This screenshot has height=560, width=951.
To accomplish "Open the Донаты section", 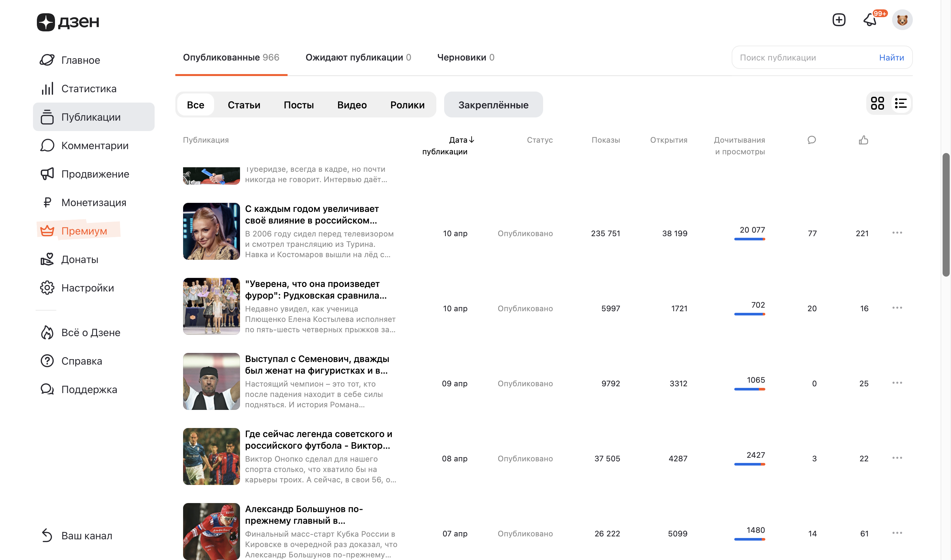I will (80, 260).
